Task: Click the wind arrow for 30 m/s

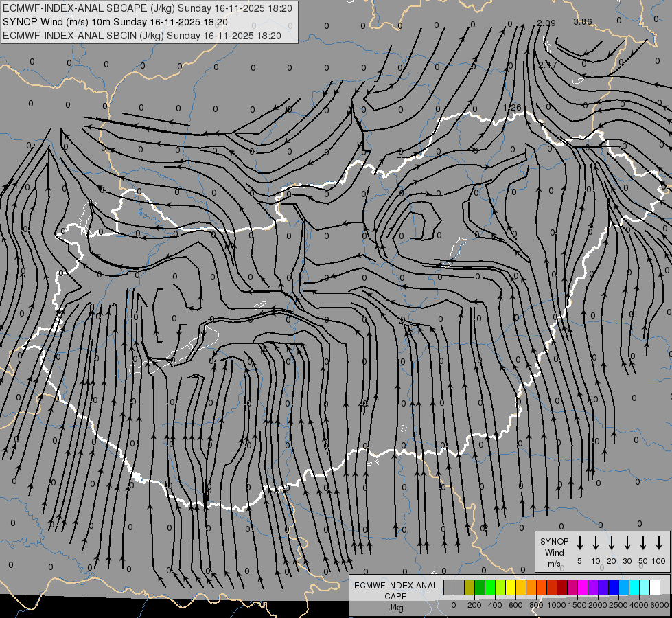Action: click(627, 543)
